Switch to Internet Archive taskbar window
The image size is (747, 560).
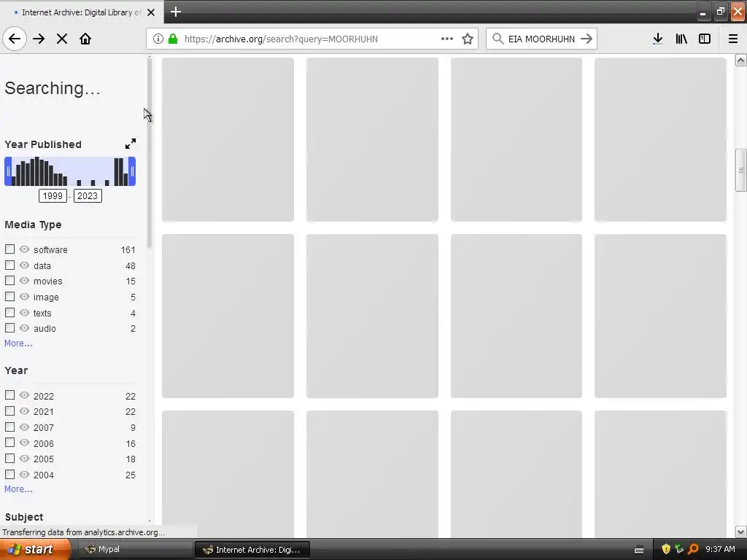point(252,550)
